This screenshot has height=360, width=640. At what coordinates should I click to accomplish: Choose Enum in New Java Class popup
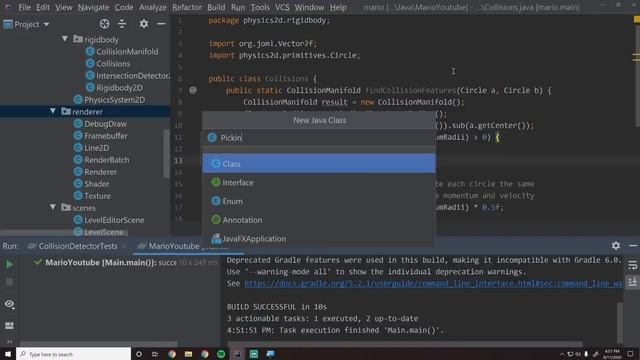point(319,201)
